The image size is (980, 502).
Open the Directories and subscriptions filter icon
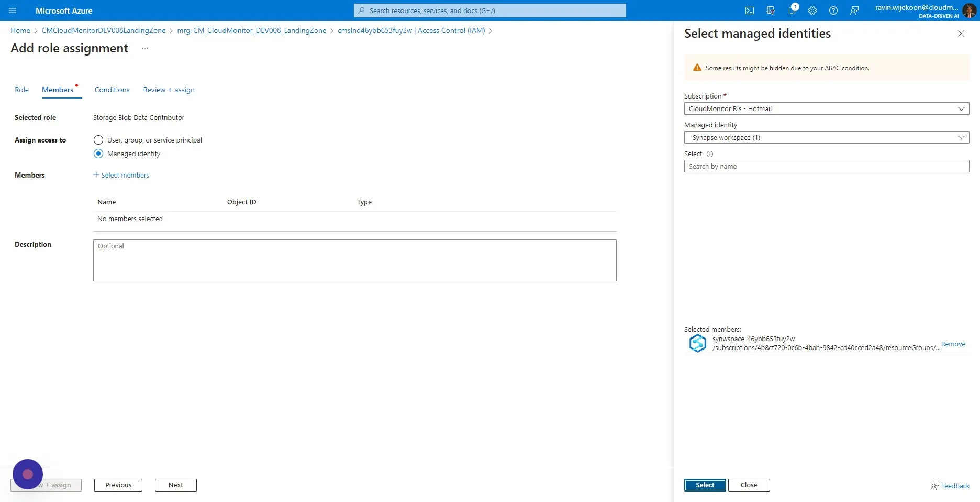[x=771, y=10]
